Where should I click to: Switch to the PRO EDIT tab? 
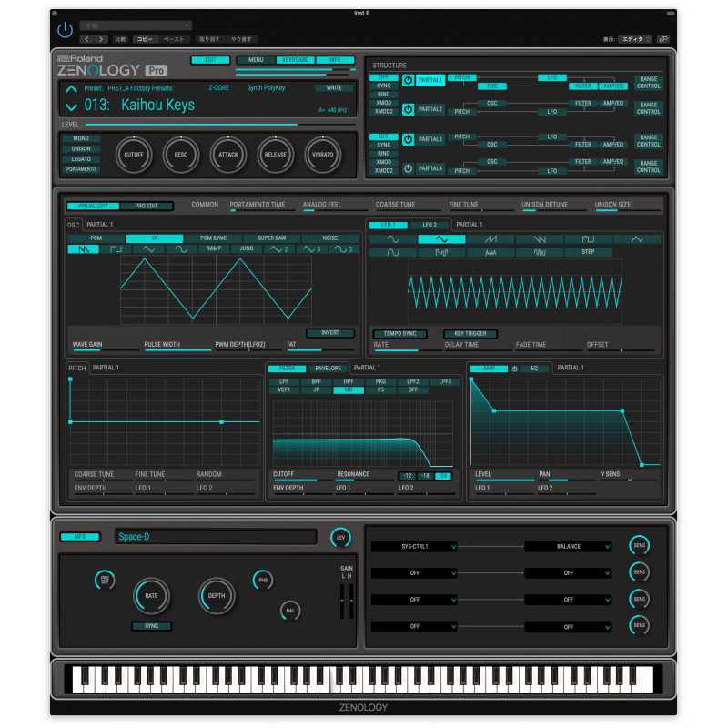point(147,206)
